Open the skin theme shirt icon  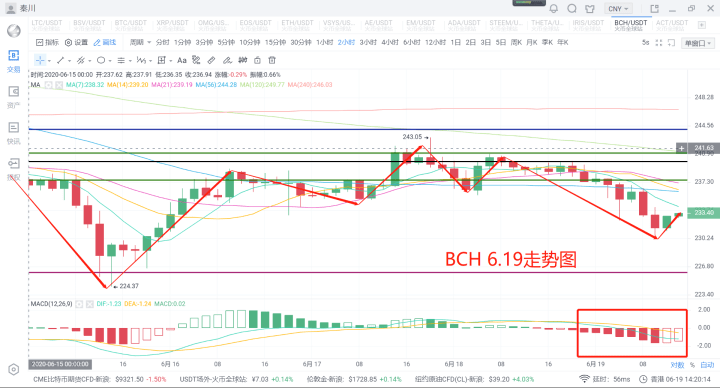[590, 9]
